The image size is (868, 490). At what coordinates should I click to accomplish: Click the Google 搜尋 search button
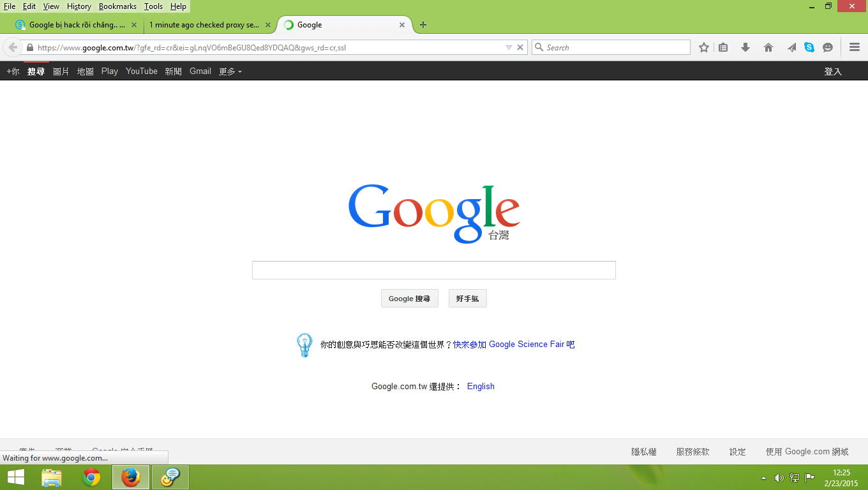(410, 299)
